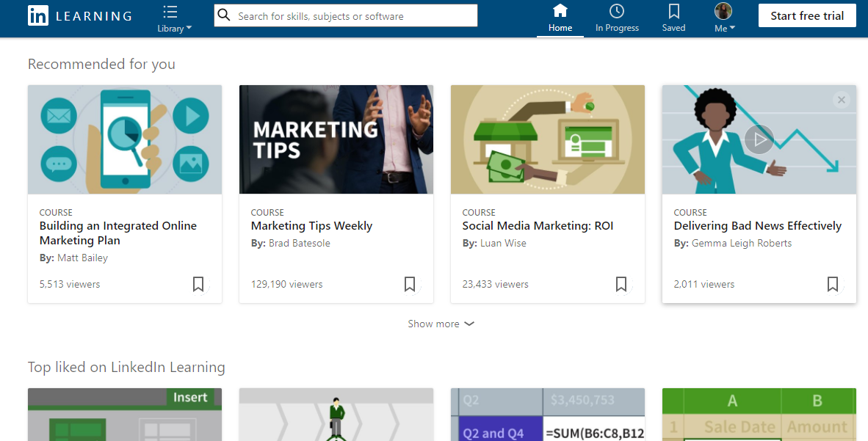The width and height of the screenshot is (868, 441).
Task: Play the Delivering Bad News Effectively preview
Action: (x=759, y=139)
